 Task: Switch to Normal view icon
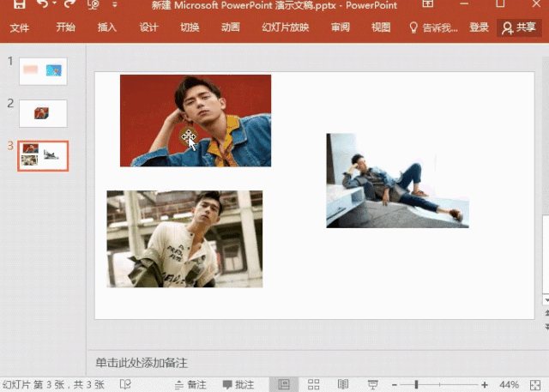tap(284, 384)
